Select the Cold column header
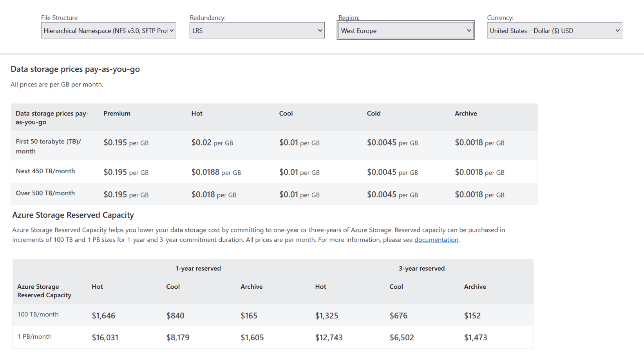The width and height of the screenshot is (644, 356). [373, 113]
